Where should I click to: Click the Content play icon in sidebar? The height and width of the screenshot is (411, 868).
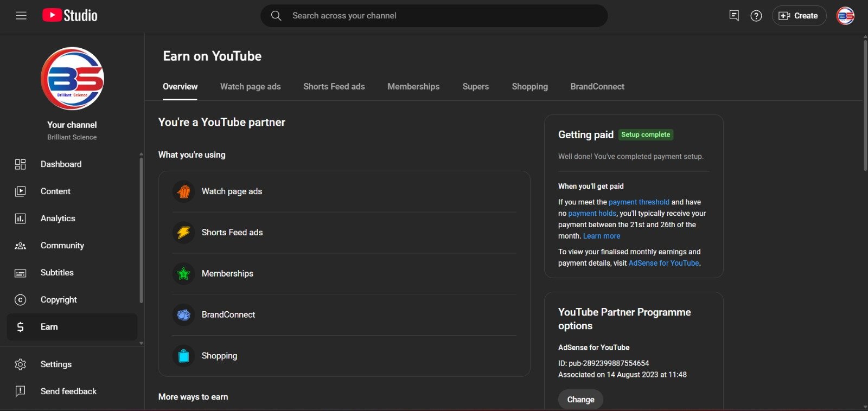pos(20,191)
